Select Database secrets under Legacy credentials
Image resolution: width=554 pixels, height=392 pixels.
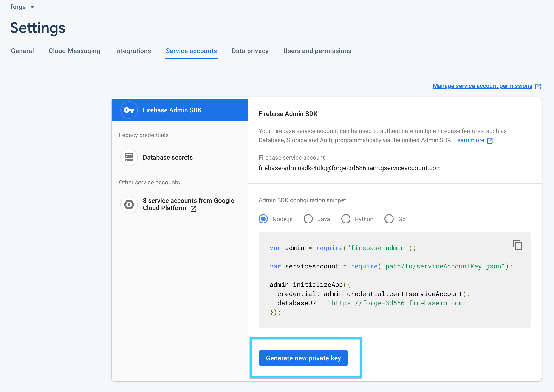pos(167,157)
